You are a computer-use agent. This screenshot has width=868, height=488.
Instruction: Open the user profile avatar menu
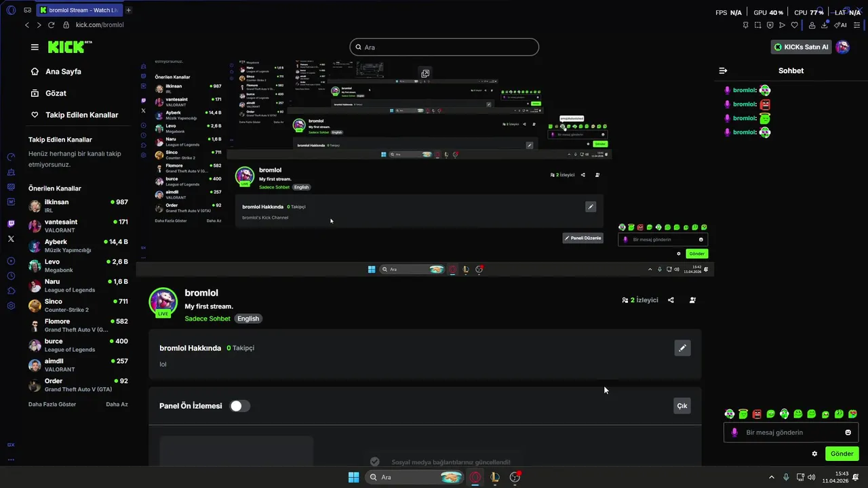tap(842, 47)
